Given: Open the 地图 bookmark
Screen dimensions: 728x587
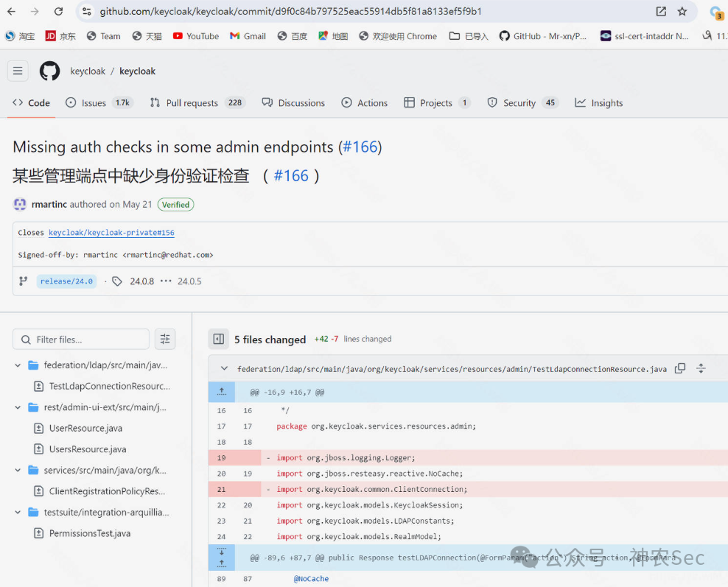Looking at the screenshot, I should (x=333, y=36).
